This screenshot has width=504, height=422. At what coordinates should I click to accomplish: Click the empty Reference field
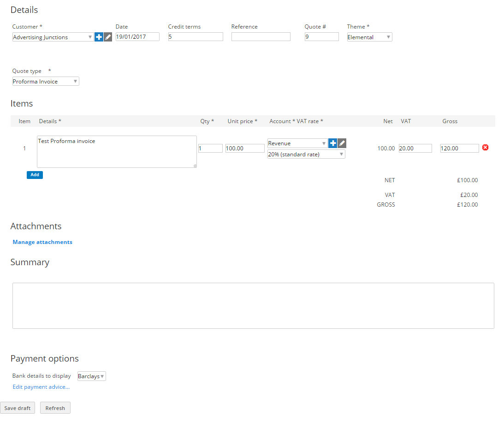261,36
